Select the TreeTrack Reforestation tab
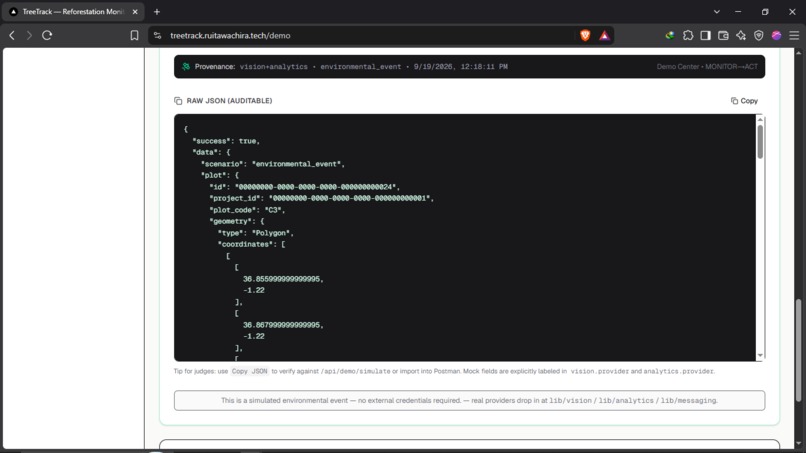Image resolution: width=806 pixels, height=453 pixels. [x=72, y=12]
